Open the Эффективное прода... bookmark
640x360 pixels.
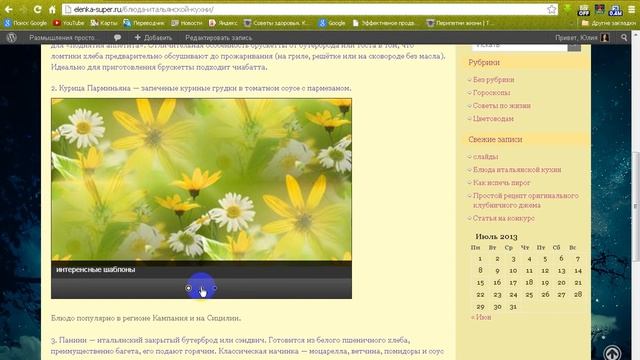coord(384,23)
